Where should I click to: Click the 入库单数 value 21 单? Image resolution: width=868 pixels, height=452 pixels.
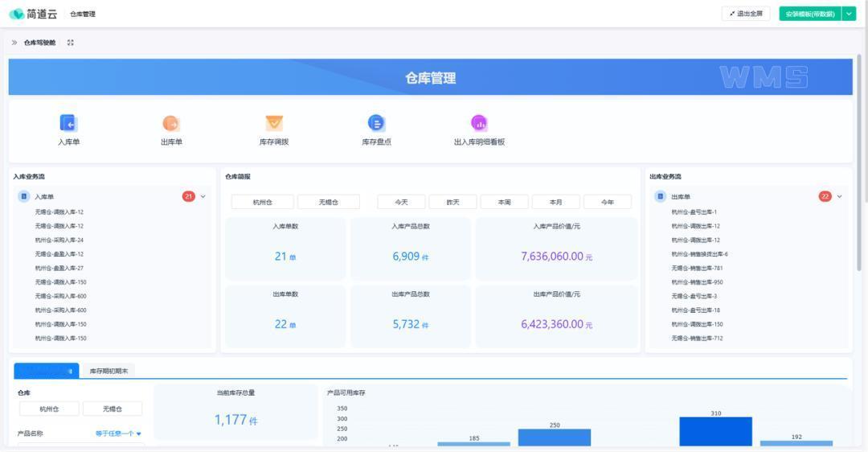(285, 257)
